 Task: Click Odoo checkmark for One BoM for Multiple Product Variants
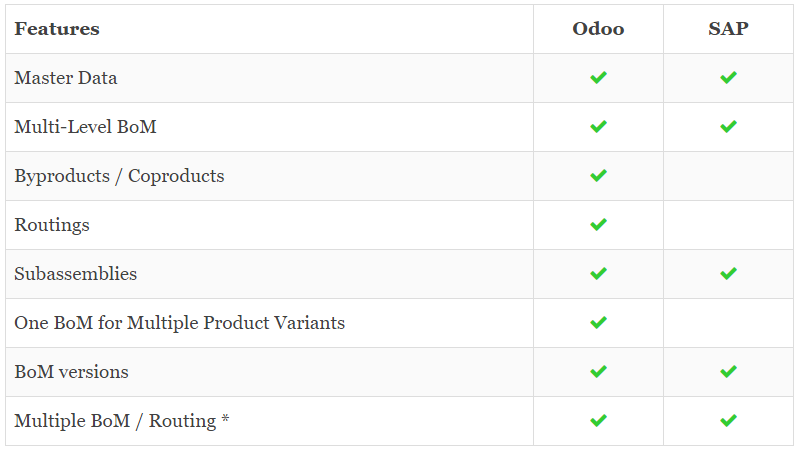(x=598, y=323)
